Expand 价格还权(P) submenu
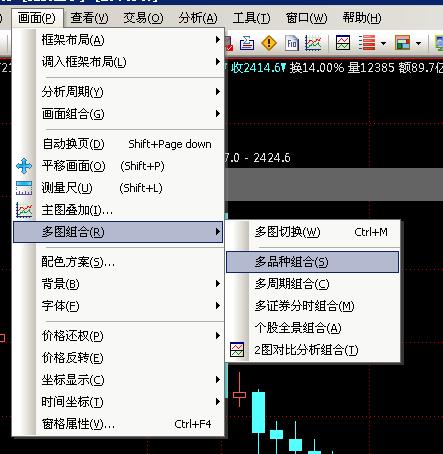Screen dimensions: 443x454 [118, 335]
